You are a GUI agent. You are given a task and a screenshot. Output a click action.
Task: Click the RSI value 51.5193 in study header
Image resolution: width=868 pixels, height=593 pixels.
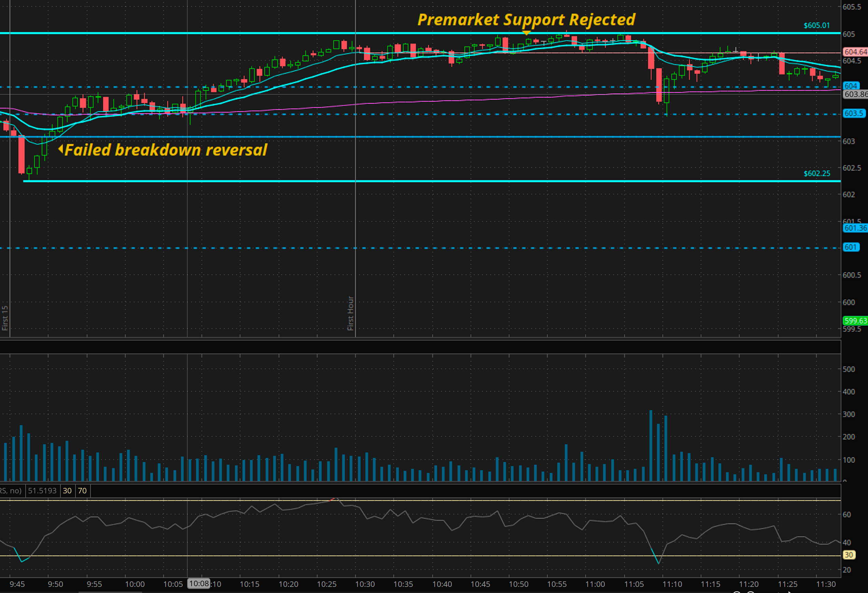point(42,491)
